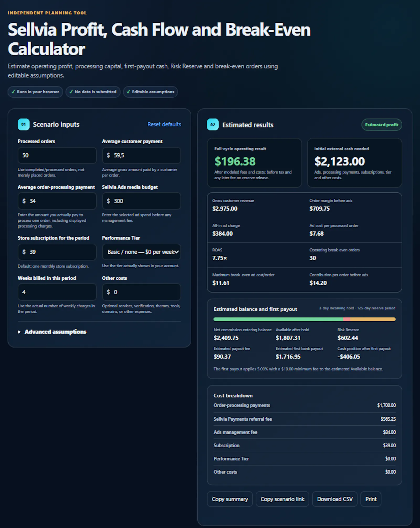Click the Copy scenario link button

[282, 499]
